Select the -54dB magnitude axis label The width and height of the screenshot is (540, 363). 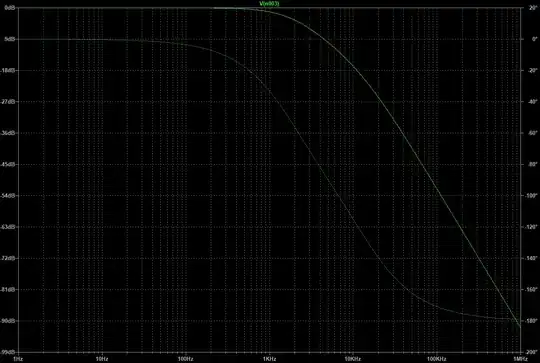pyautogui.click(x=8, y=195)
